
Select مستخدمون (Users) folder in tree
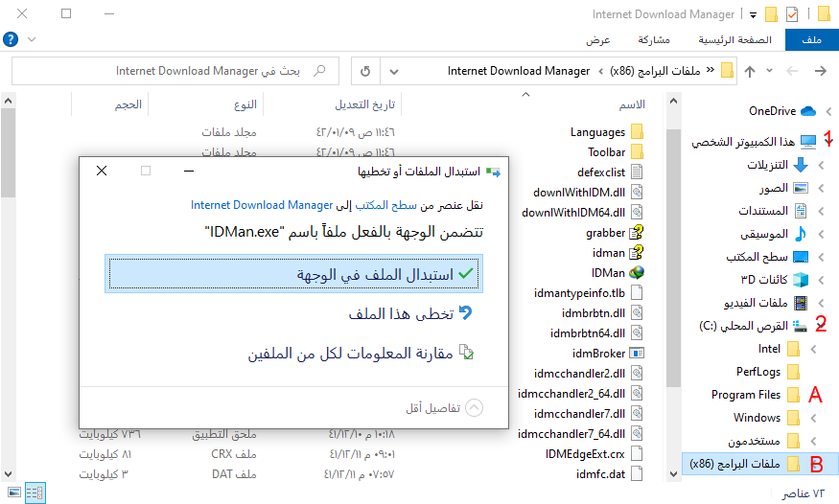pyautogui.click(x=754, y=441)
